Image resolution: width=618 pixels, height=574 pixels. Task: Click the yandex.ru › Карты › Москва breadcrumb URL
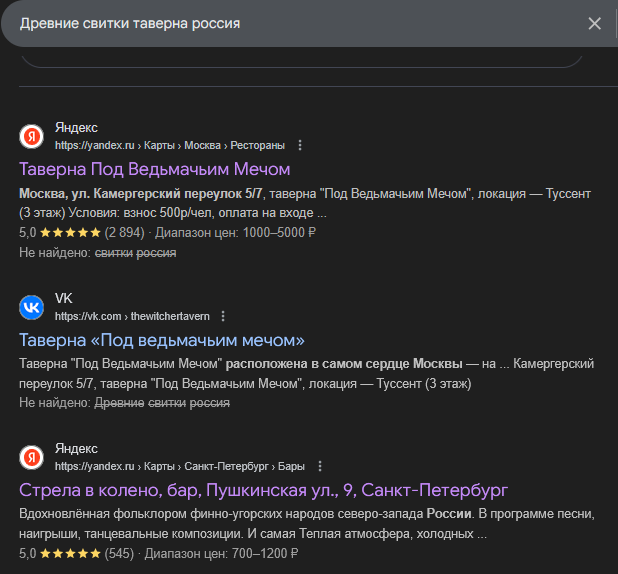(169, 145)
